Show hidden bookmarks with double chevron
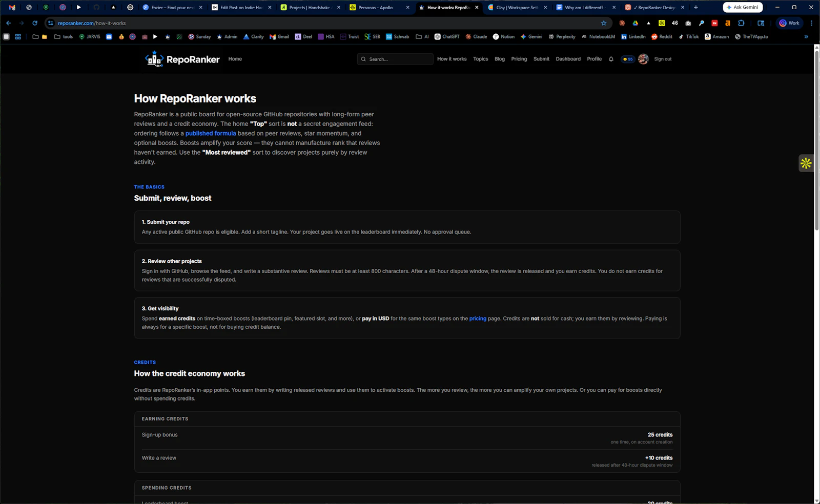 pos(806,37)
